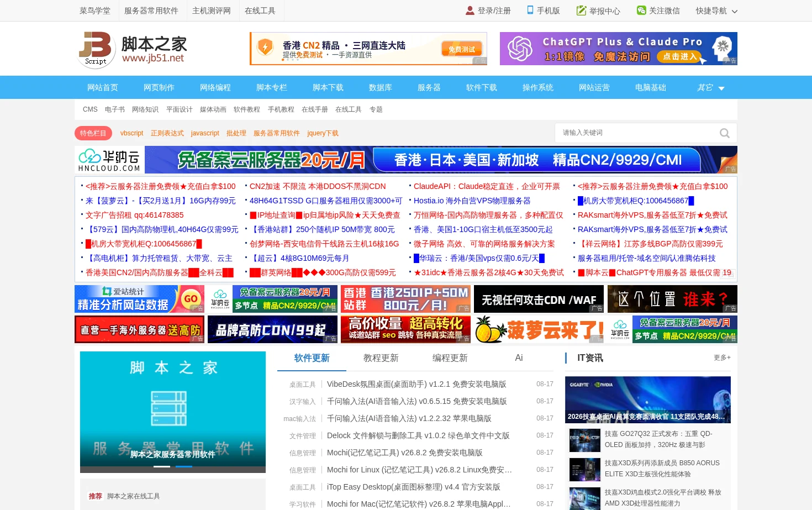
Task: Open 更多+ in IT资讯 section
Action: 722,357
